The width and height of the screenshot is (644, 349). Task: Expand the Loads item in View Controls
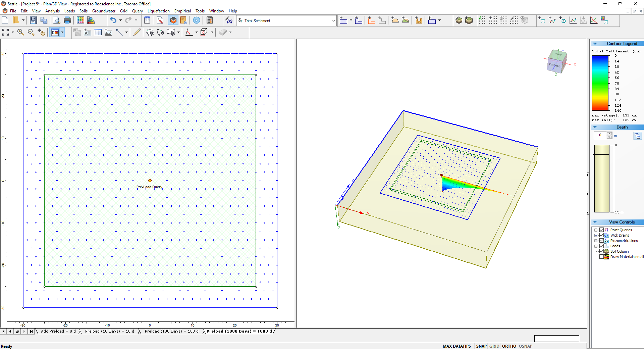click(596, 246)
